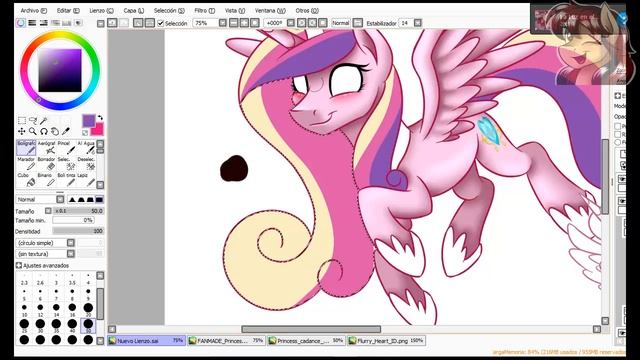Select the hand pan tool

[55, 131]
